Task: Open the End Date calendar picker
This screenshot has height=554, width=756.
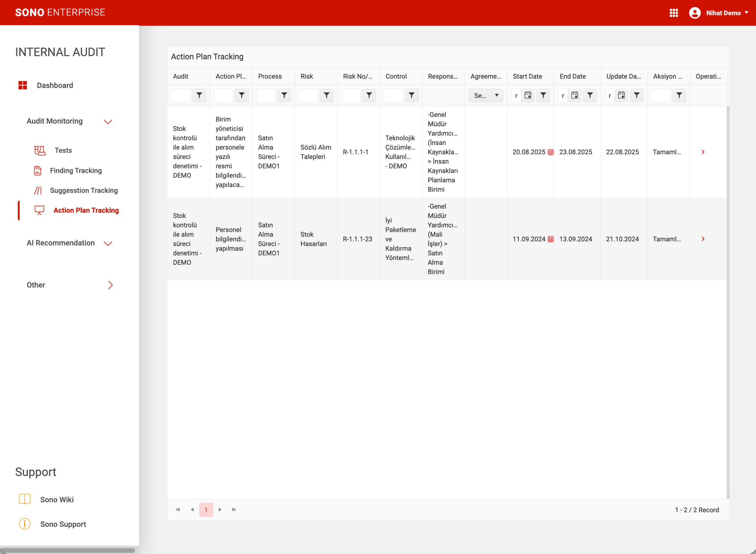Action: pyautogui.click(x=574, y=95)
